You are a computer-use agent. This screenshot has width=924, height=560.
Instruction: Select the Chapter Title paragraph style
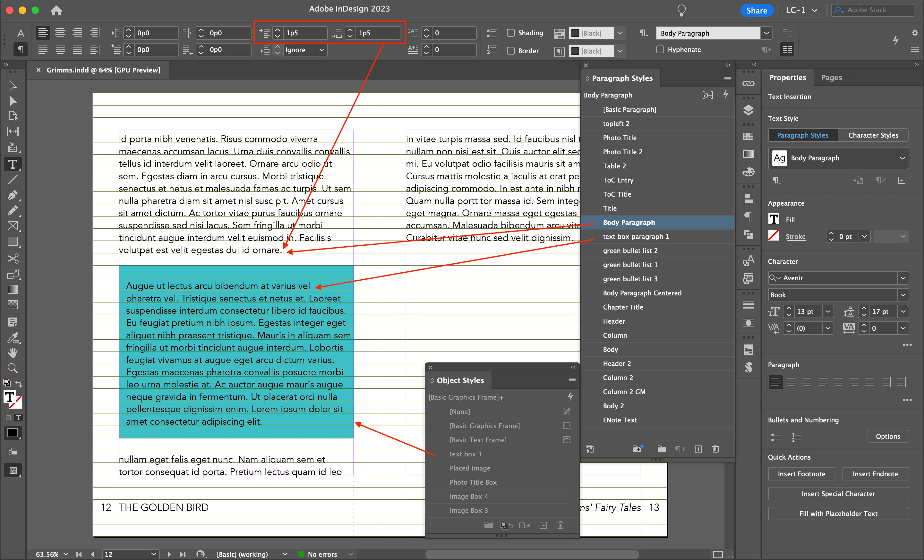[x=623, y=307]
